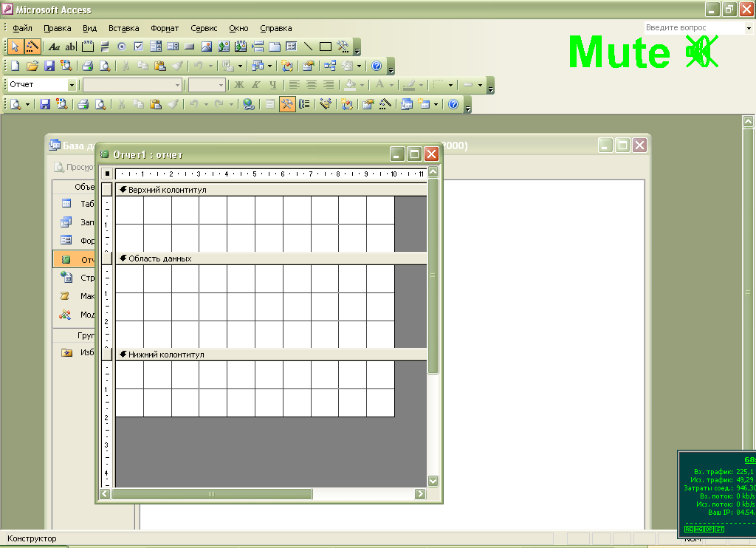The image size is (756, 548).
Task: Click the Open database folder icon
Action: tap(32, 66)
